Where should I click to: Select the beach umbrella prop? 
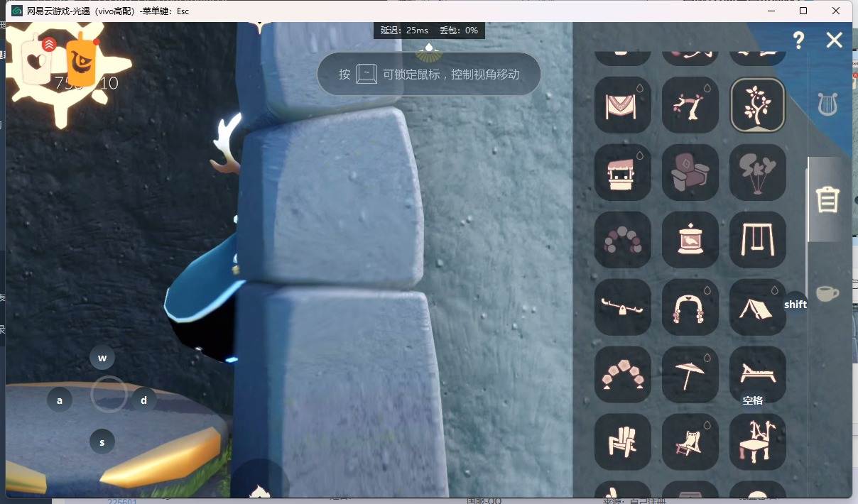click(x=690, y=375)
